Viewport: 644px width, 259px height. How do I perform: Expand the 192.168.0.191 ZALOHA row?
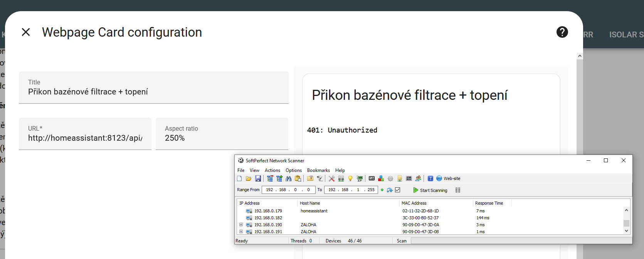241,232
